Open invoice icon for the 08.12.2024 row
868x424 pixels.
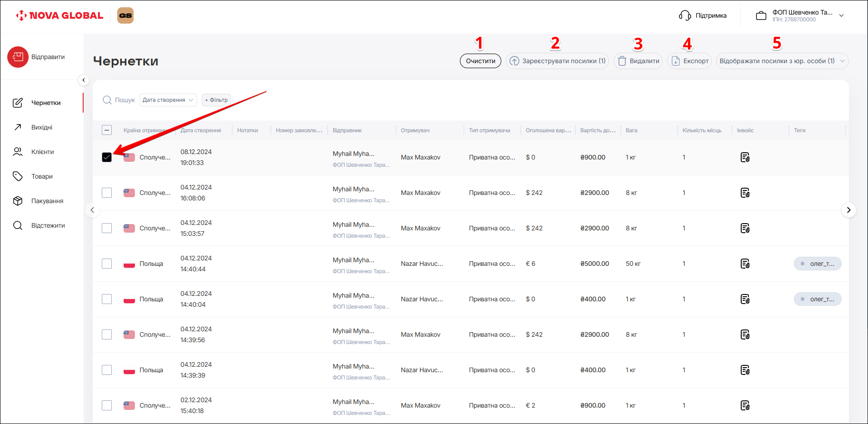745,157
